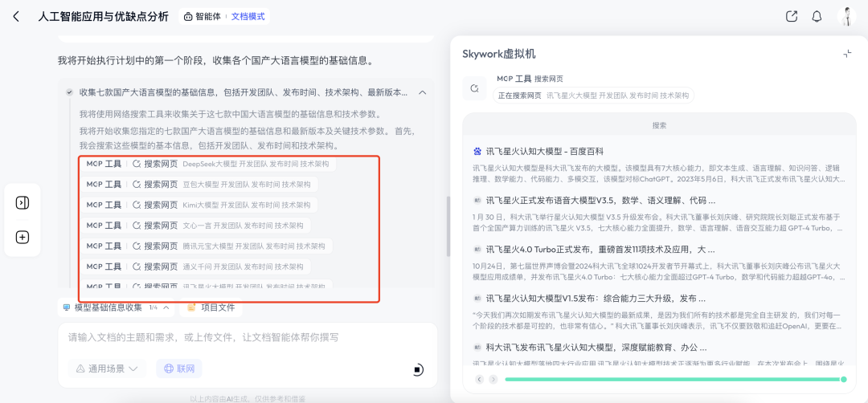Click search icon in 文心一言 row

[x=137, y=226]
